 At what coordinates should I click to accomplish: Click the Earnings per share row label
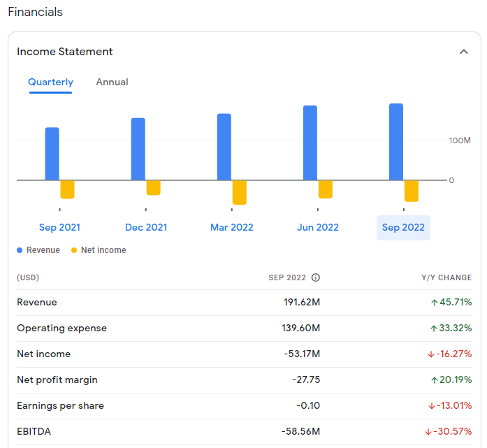(x=61, y=405)
